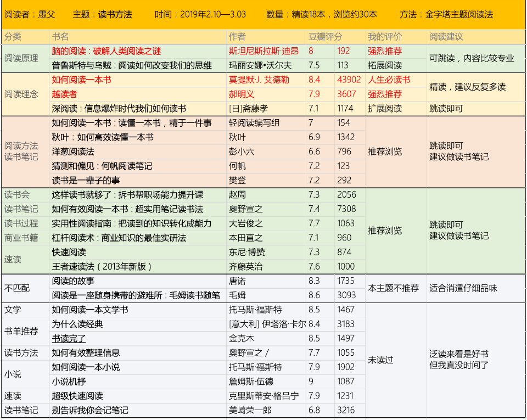Select the book 别告诉我你会记笔记

tap(89, 410)
